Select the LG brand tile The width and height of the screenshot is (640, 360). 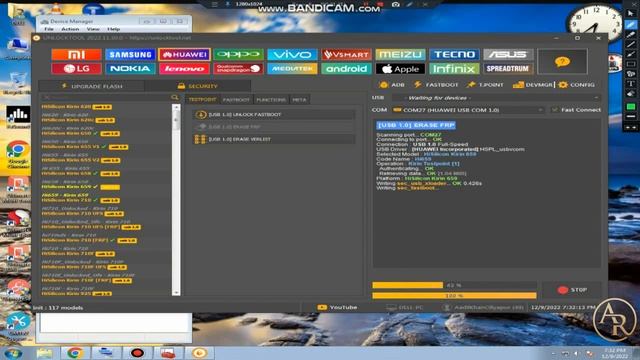pos(76,69)
